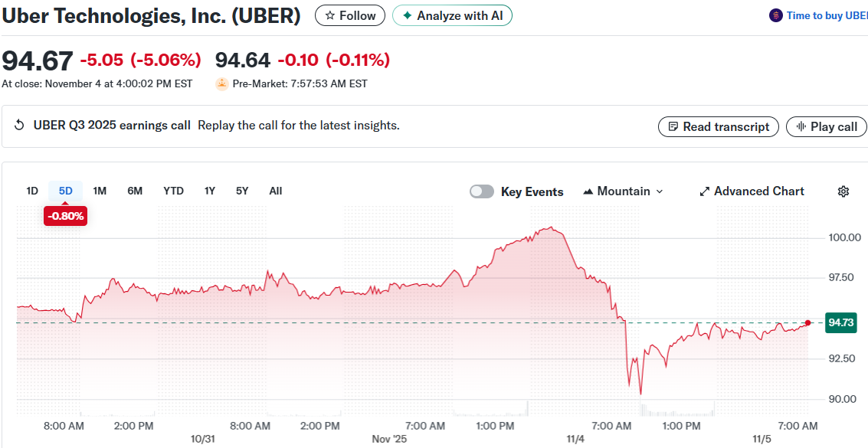
Task: Click the 94.73 current price label
Action: pos(840,322)
